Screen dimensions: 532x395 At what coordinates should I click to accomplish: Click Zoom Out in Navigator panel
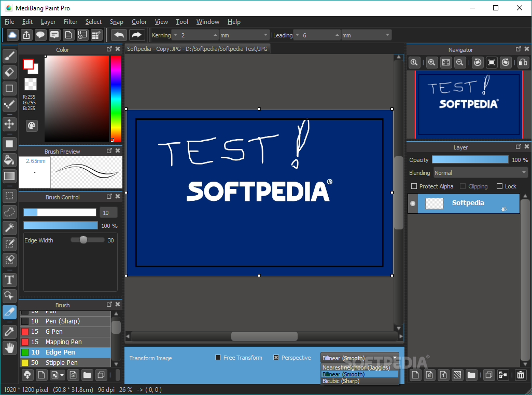pos(460,62)
